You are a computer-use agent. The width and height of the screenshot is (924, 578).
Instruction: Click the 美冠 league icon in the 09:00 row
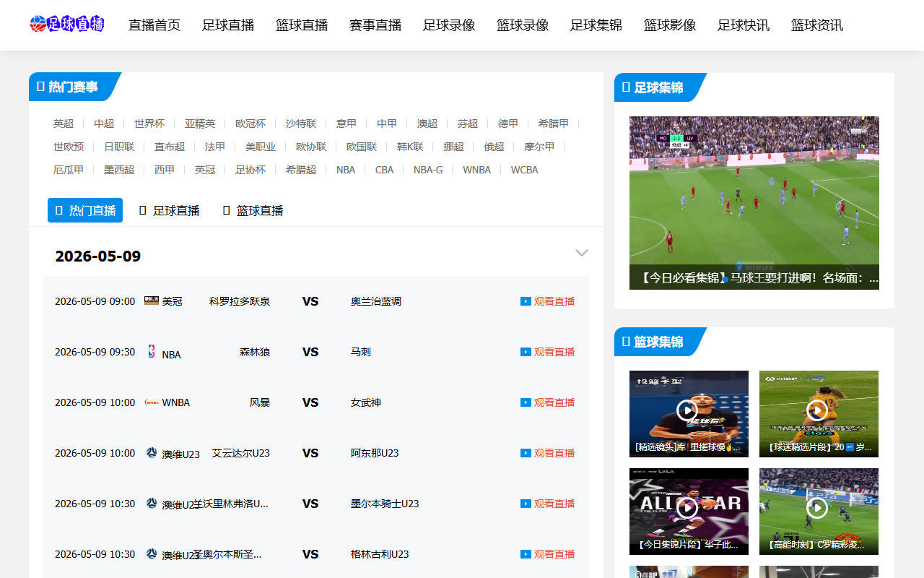coord(152,301)
